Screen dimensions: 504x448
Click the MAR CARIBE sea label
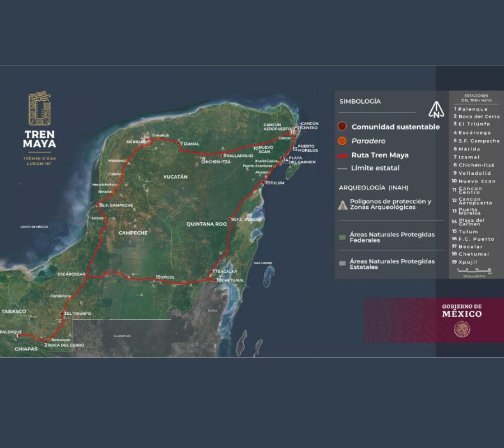(x=263, y=263)
